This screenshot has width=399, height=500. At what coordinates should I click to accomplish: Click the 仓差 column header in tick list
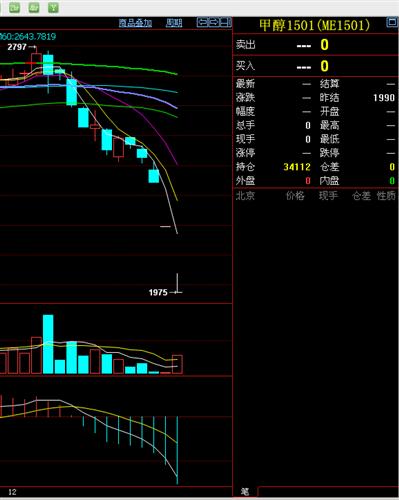(361, 196)
